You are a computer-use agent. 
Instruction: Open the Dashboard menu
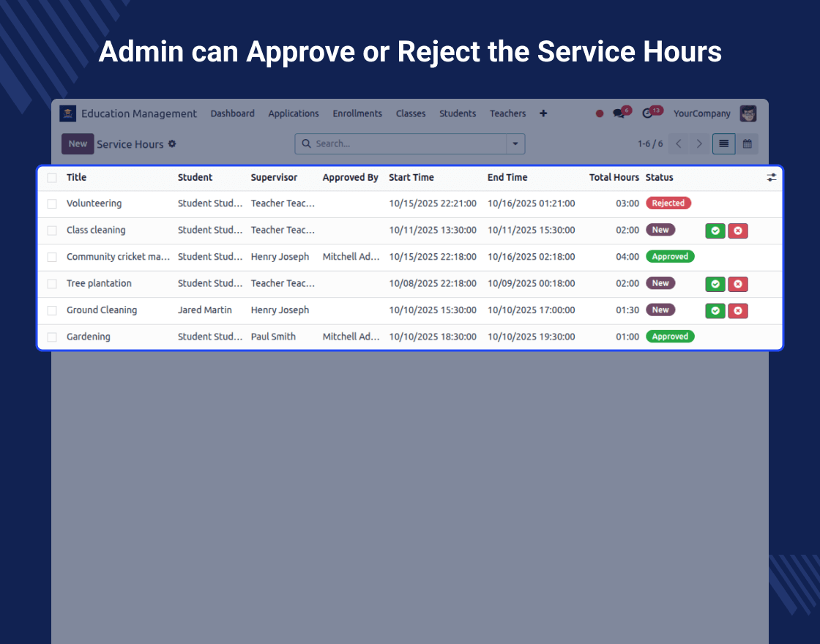point(233,113)
